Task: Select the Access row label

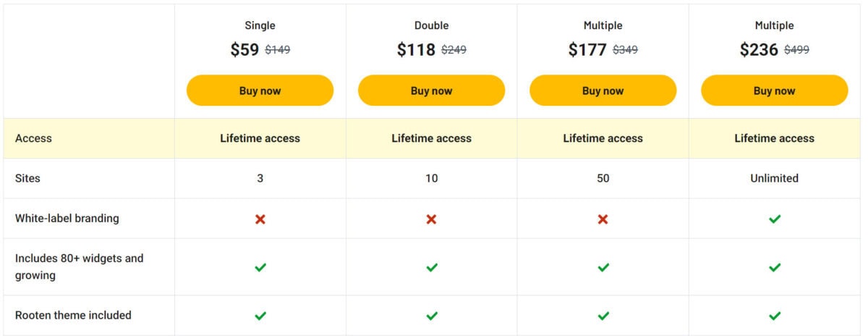Action: 33,138
